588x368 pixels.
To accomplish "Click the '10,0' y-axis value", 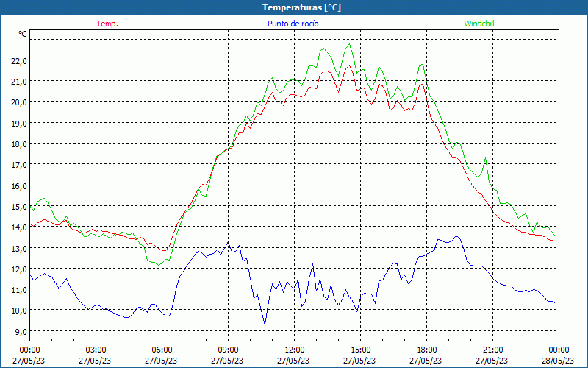I will click(18, 310).
